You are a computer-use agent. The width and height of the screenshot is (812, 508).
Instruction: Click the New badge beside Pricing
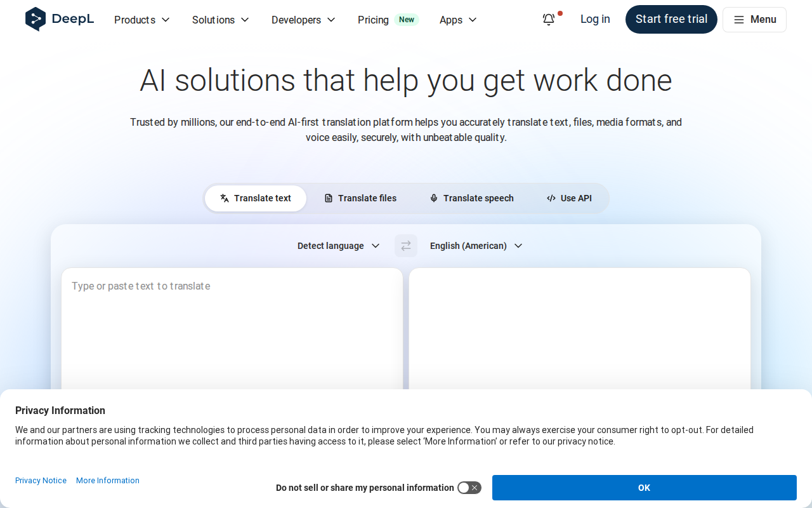pyautogui.click(x=407, y=20)
